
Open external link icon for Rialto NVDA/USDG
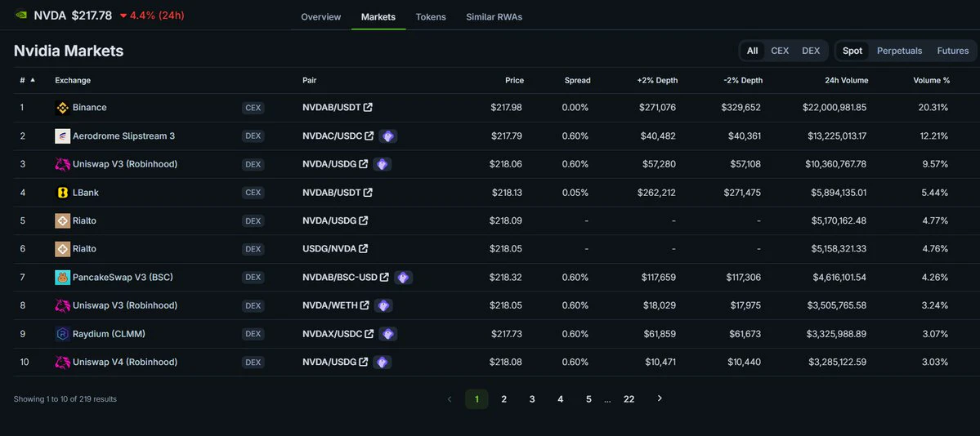coord(363,220)
